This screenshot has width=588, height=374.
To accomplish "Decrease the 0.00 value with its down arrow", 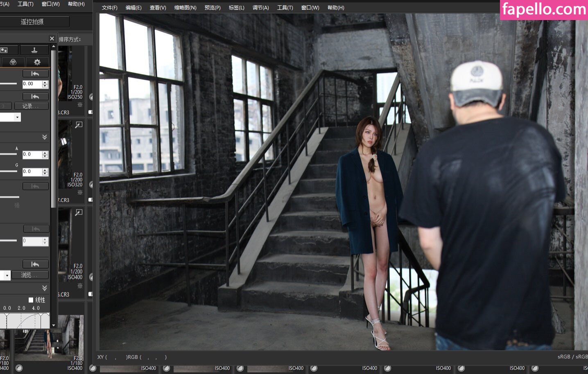I will point(45,86).
